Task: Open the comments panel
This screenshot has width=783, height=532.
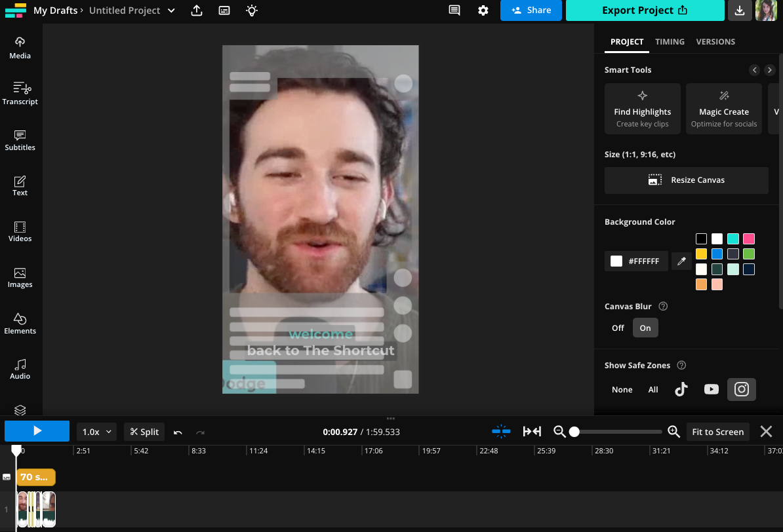Action: click(454, 10)
